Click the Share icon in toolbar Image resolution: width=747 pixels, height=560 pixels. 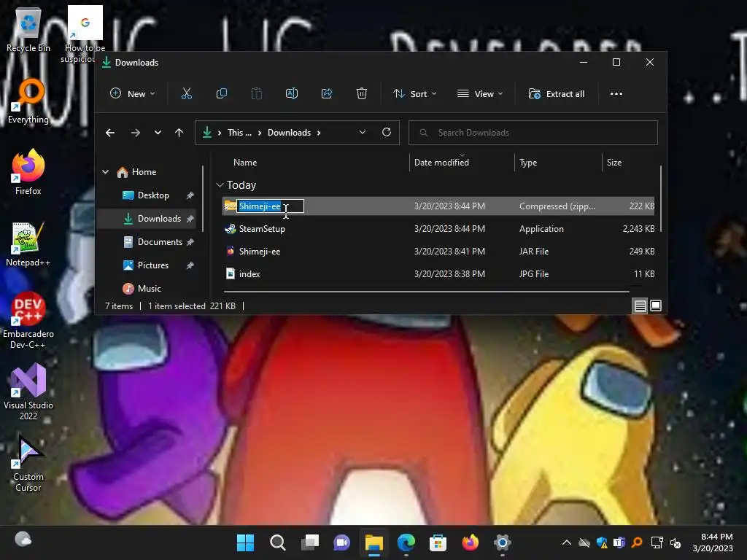[x=327, y=94]
